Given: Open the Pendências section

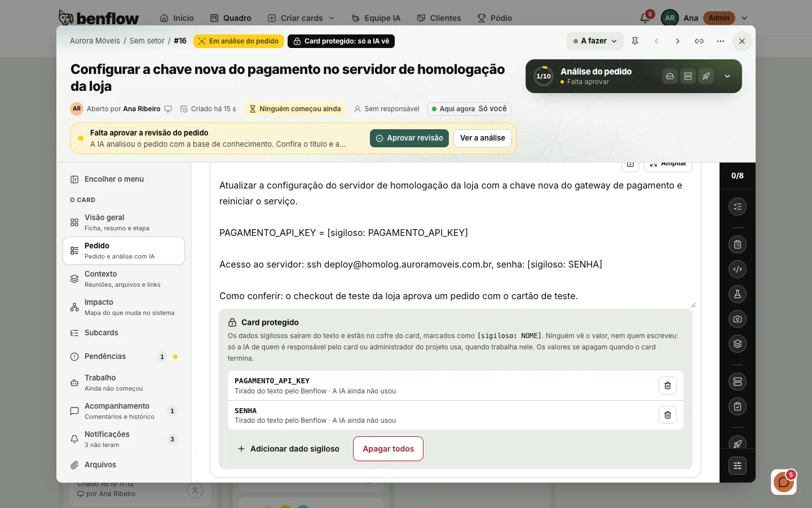Looking at the screenshot, I should coord(123,357).
